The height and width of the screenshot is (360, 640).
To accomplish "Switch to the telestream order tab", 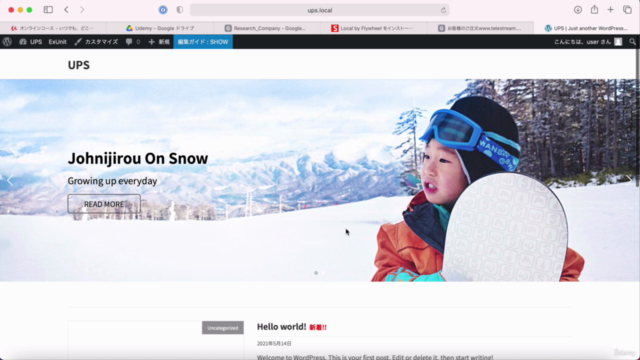I will pyautogui.click(x=480, y=28).
